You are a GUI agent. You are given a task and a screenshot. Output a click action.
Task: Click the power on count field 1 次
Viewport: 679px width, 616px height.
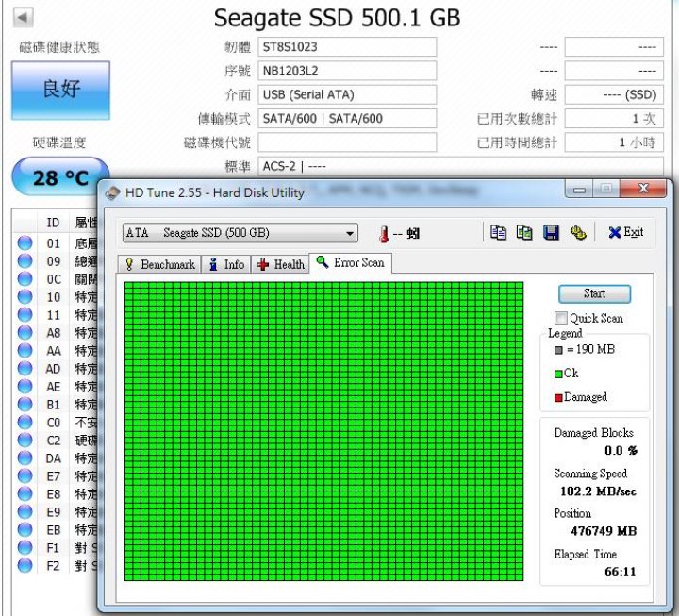point(614,118)
